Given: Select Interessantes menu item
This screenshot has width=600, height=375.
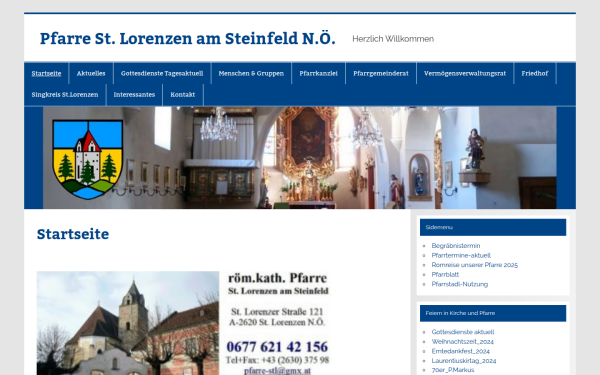Looking at the screenshot, I should tap(134, 95).
